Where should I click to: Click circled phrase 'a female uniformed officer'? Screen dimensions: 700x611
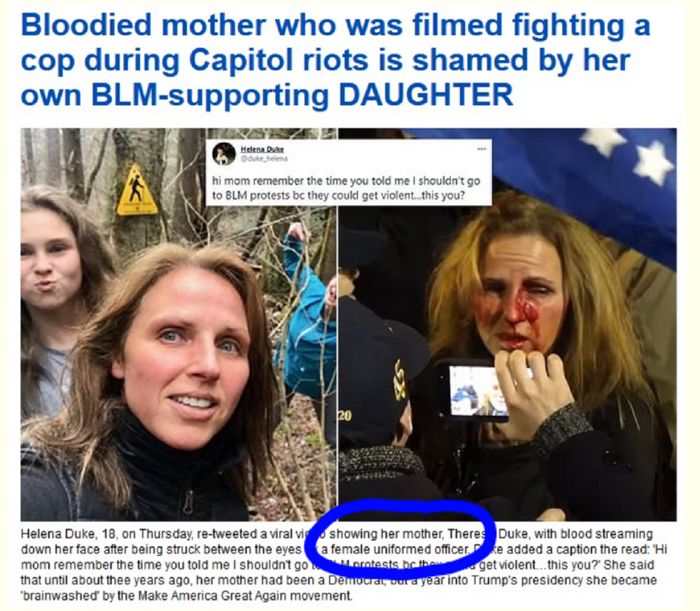395,549
